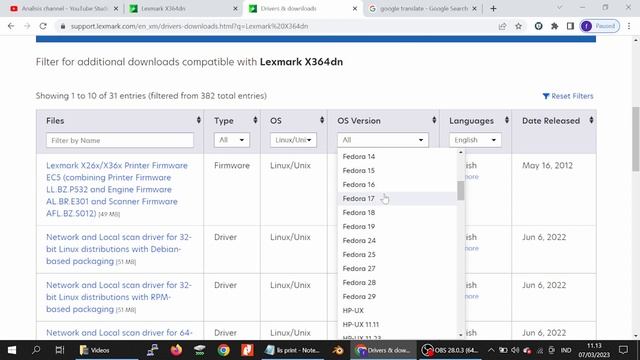
Task: Open 32-bit RPM-based scan driver link
Action: coord(119,297)
